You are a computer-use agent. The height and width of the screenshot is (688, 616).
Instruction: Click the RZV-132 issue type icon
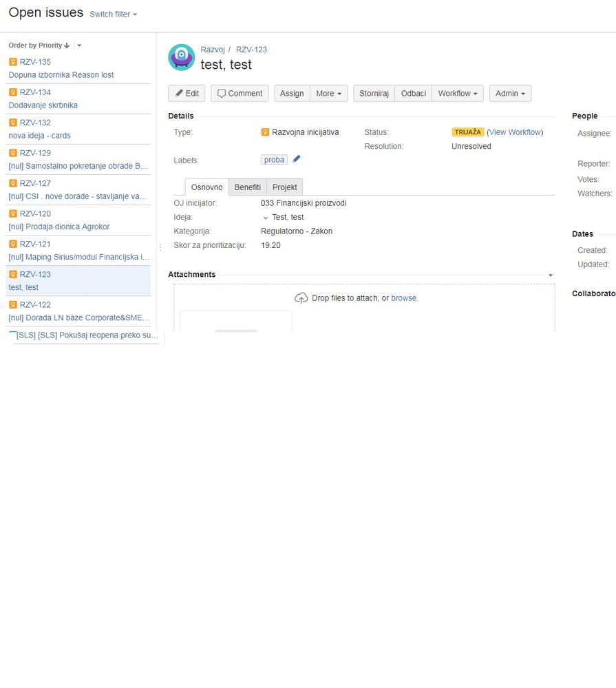[x=13, y=123]
